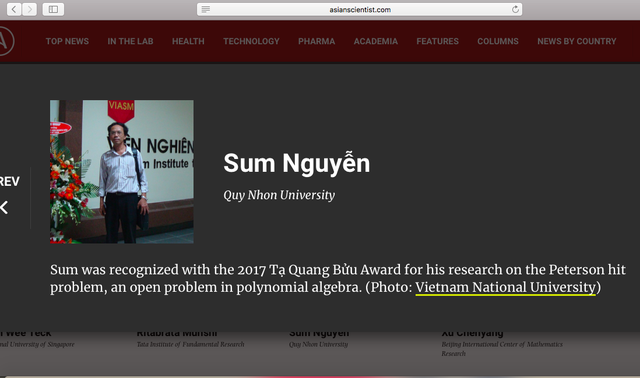Open the Features section

(x=438, y=41)
